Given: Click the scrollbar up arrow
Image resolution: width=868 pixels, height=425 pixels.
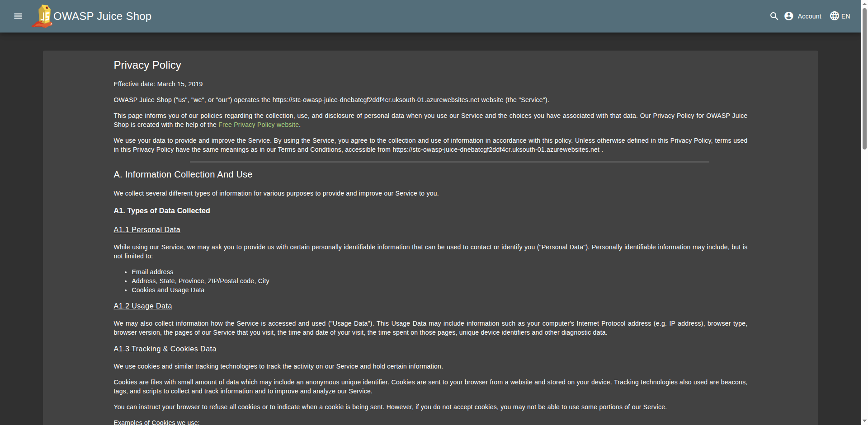Looking at the screenshot, I should (x=864, y=3).
